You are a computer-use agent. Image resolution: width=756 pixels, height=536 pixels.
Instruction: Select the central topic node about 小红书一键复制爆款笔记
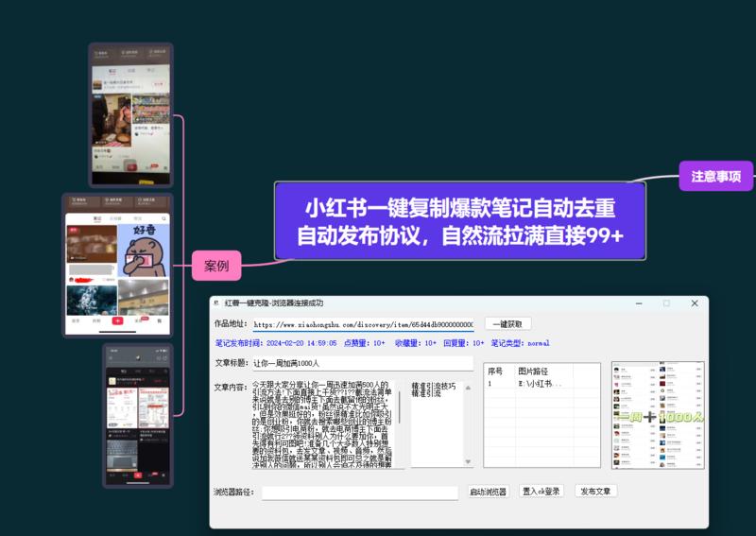460,221
